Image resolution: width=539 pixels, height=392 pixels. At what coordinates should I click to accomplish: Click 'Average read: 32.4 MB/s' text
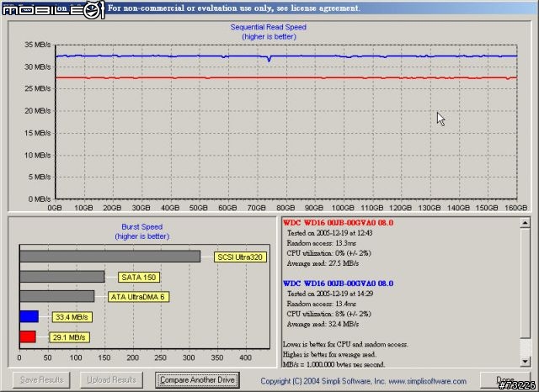(x=323, y=324)
